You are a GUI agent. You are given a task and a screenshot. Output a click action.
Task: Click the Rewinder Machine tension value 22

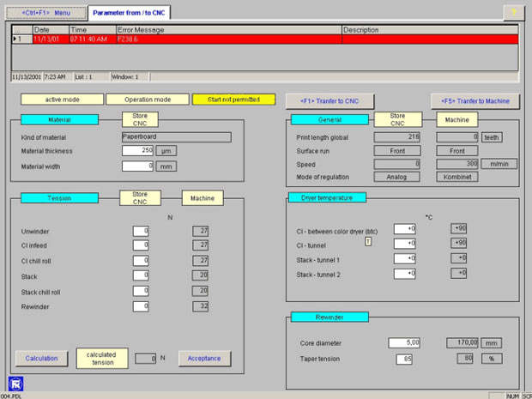[201, 306]
